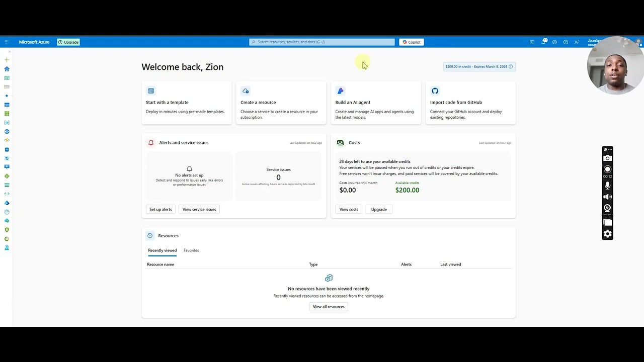Open the feedback icon in header
Image resolution: width=644 pixels, height=362 pixels.
pyautogui.click(x=577, y=42)
